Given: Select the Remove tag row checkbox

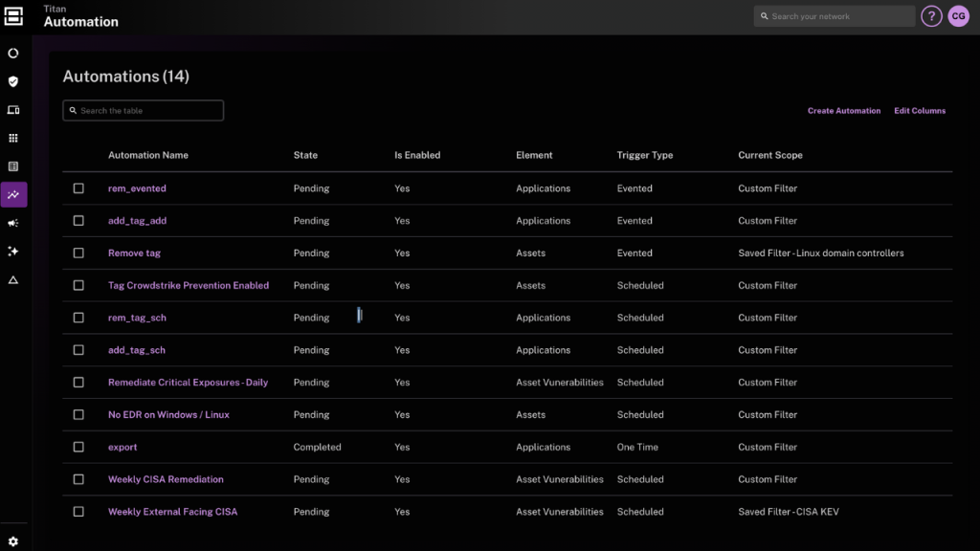Looking at the screenshot, I should (78, 253).
